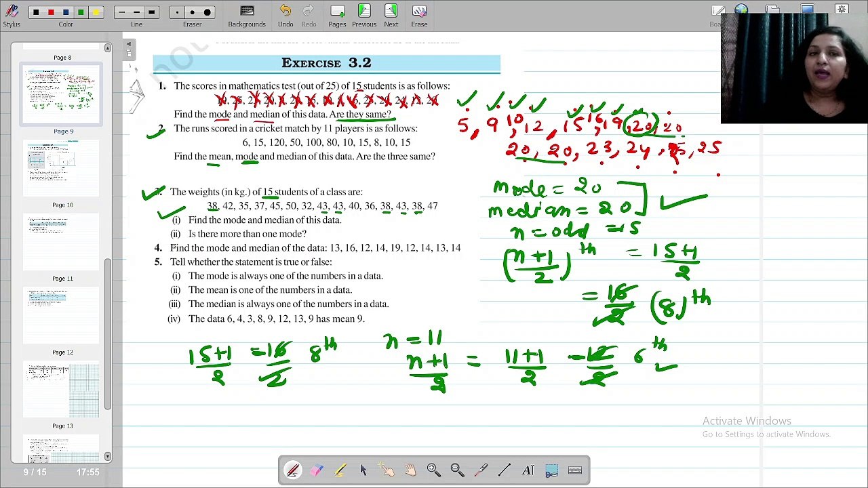Open the documents folder icon

[x=773, y=9]
